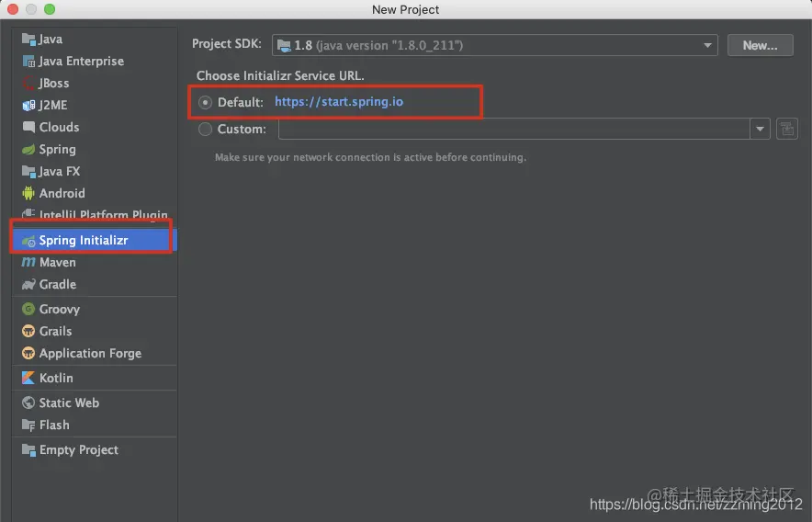This screenshot has width=812, height=522.
Task: Click the Flash folder icon
Action: [x=28, y=426]
